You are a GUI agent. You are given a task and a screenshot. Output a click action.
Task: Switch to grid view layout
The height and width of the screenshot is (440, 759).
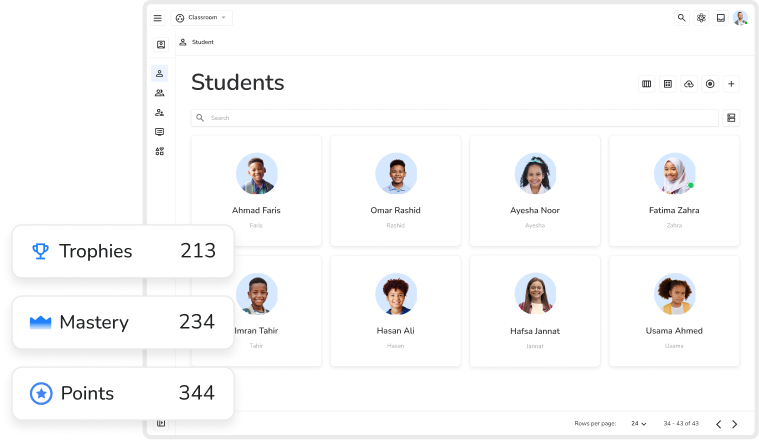(x=668, y=84)
